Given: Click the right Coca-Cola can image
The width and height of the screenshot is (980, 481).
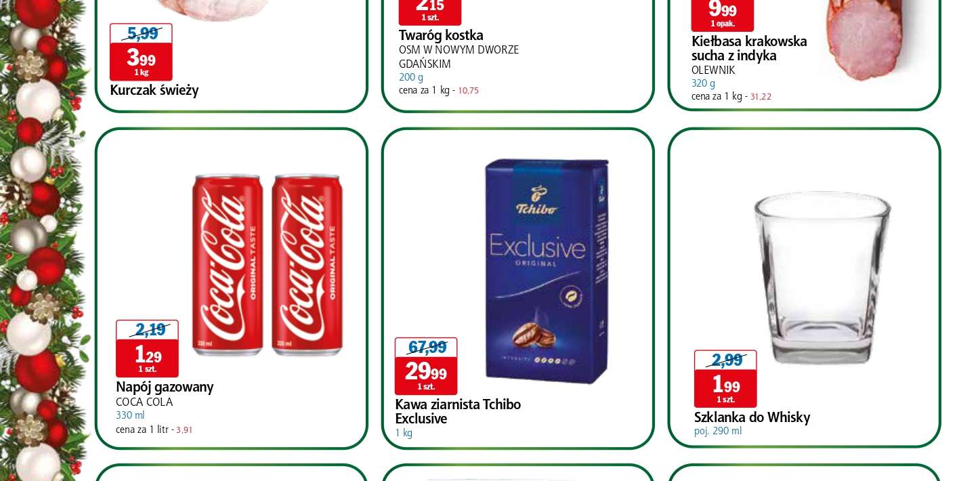Looking at the screenshot, I should point(307,265).
